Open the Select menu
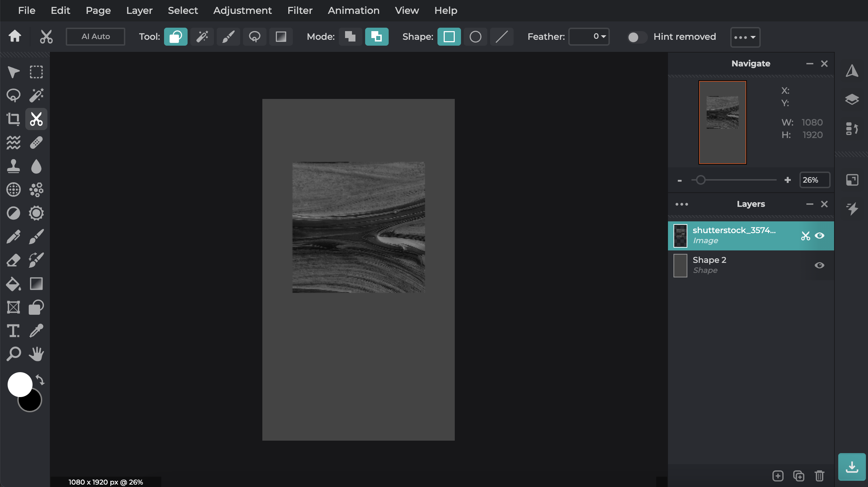868x487 pixels. pos(183,10)
